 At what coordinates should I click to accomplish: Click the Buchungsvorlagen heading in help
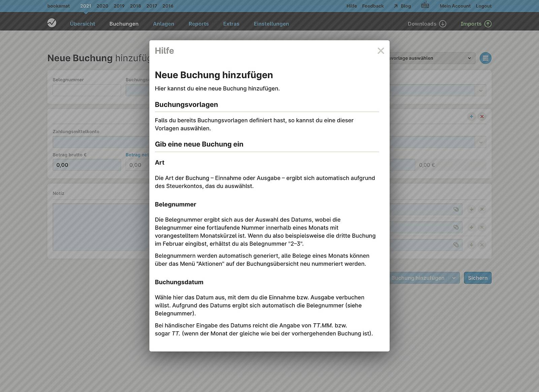[x=186, y=105]
